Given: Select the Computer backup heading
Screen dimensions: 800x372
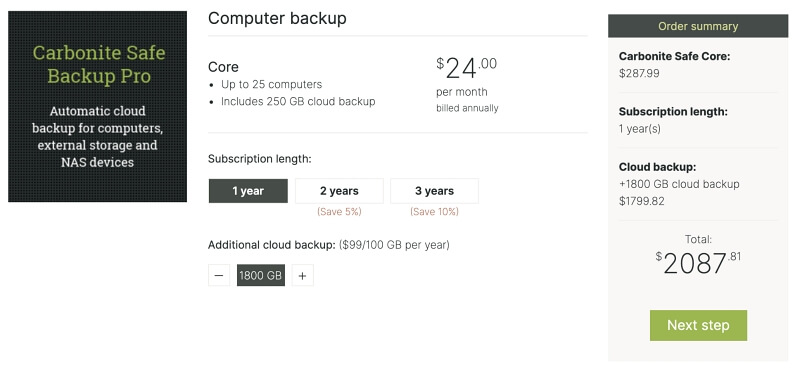Looking at the screenshot, I should coord(277,18).
